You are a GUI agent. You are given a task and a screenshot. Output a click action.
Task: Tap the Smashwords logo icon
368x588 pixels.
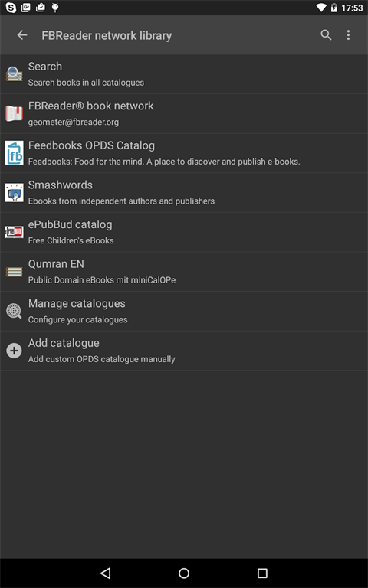click(x=14, y=192)
